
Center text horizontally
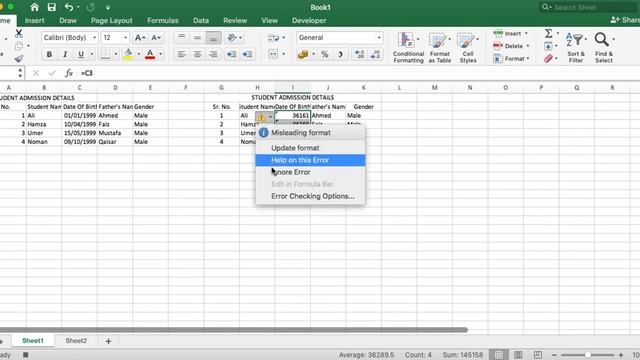click(x=198, y=54)
